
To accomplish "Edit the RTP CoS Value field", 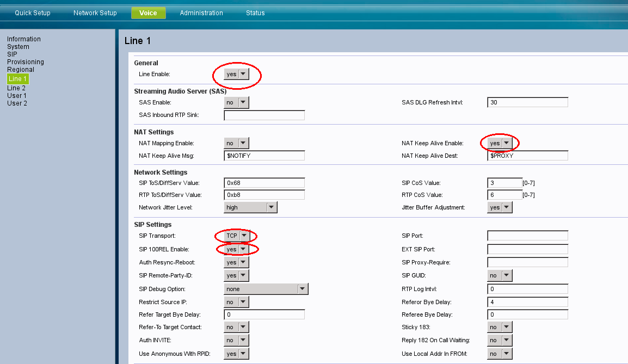I will point(504,195).
